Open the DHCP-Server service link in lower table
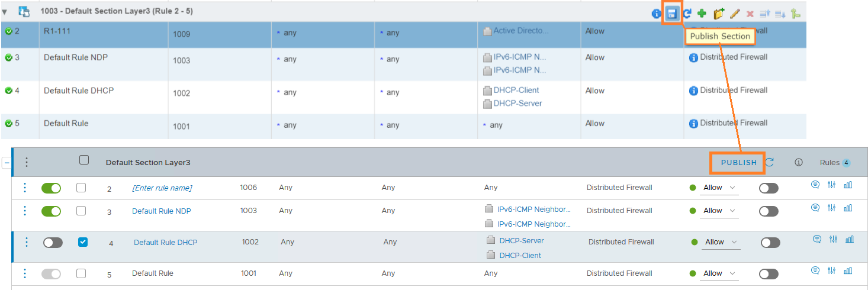 pos(521,241)
